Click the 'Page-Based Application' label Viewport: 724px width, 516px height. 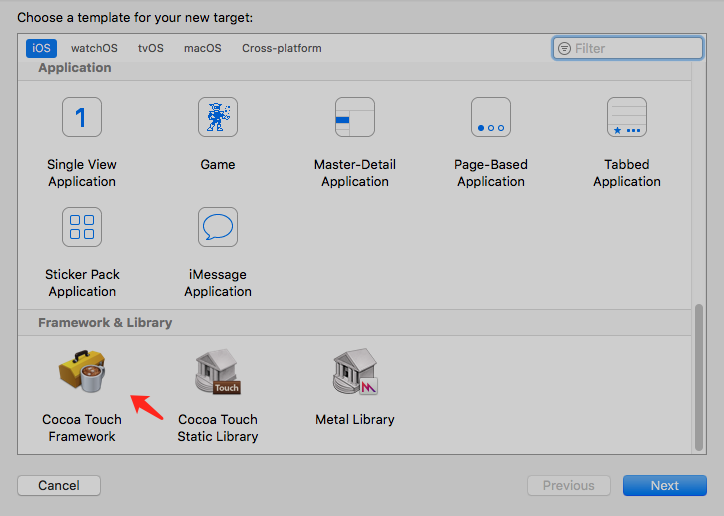(x=491, y=173)
